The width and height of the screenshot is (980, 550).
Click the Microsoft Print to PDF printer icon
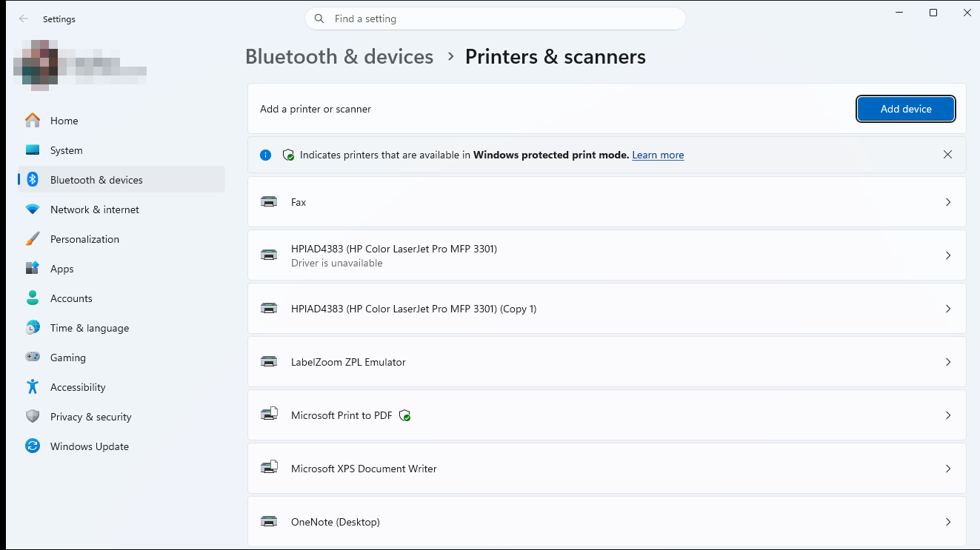270,415
